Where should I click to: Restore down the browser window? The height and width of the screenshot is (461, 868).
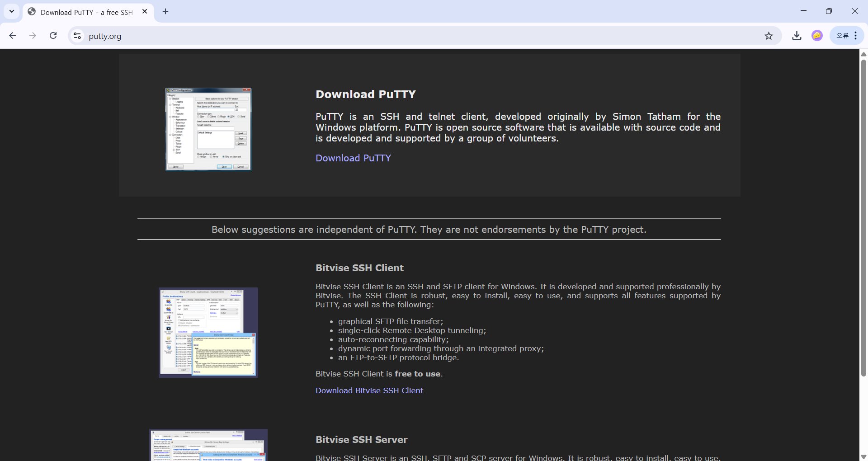pyautogui.click(x=829, y=11)
